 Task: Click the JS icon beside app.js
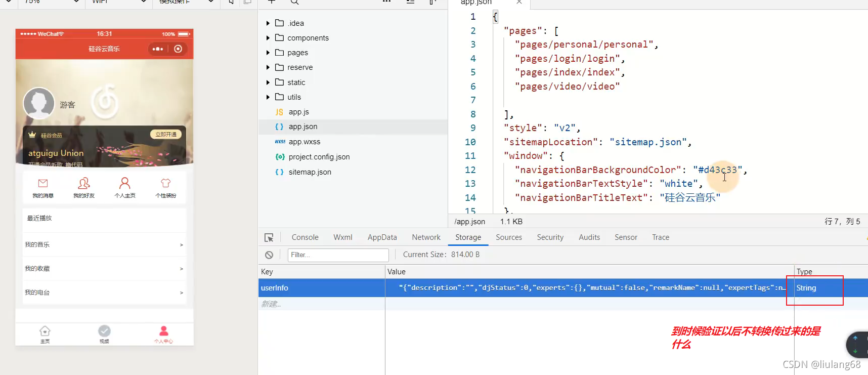point(279,112)
